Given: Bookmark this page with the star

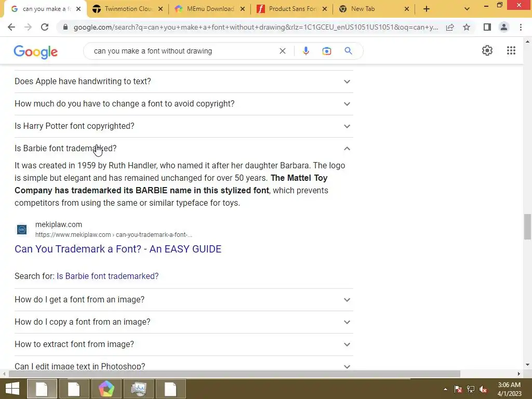Looking at the screenshot, I should 467,27.
